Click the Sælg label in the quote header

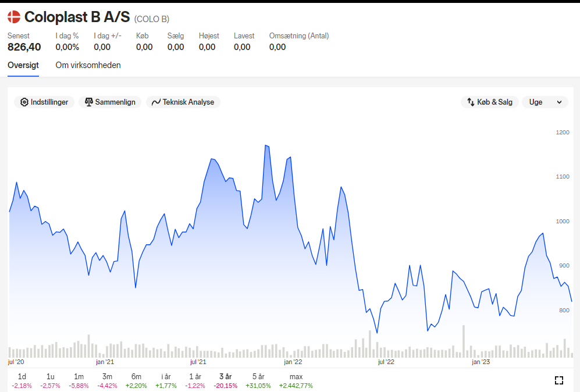(x=176, y=36)
